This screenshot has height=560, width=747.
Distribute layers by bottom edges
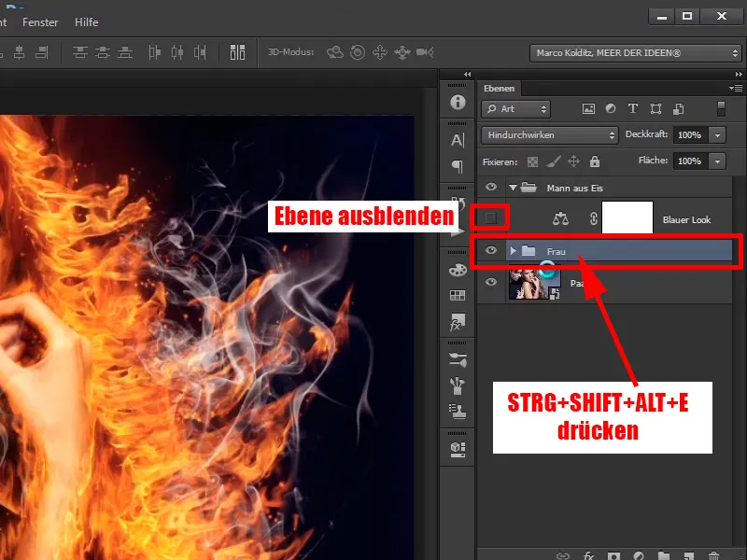[x=125, y=52]
